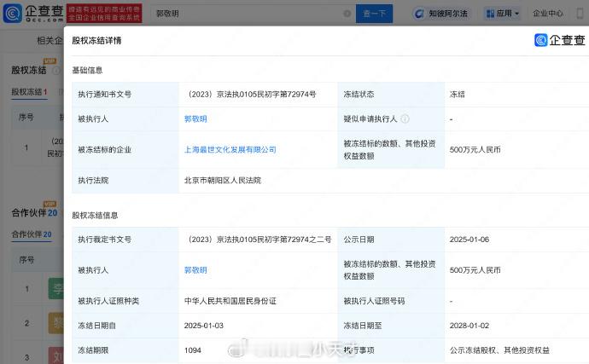Open the 知彼阿尔法 icon link
This screenshot has height=364, width=589.
click(440, 14)
